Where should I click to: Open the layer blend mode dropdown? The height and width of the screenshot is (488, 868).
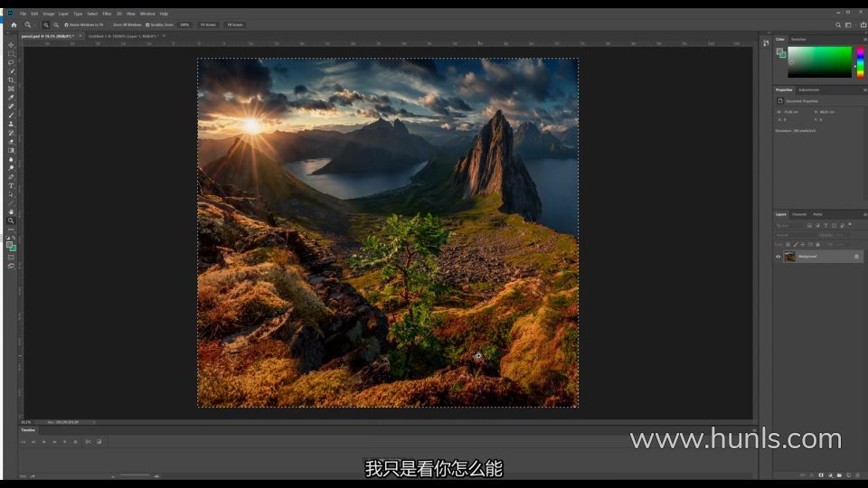point(796,235)
